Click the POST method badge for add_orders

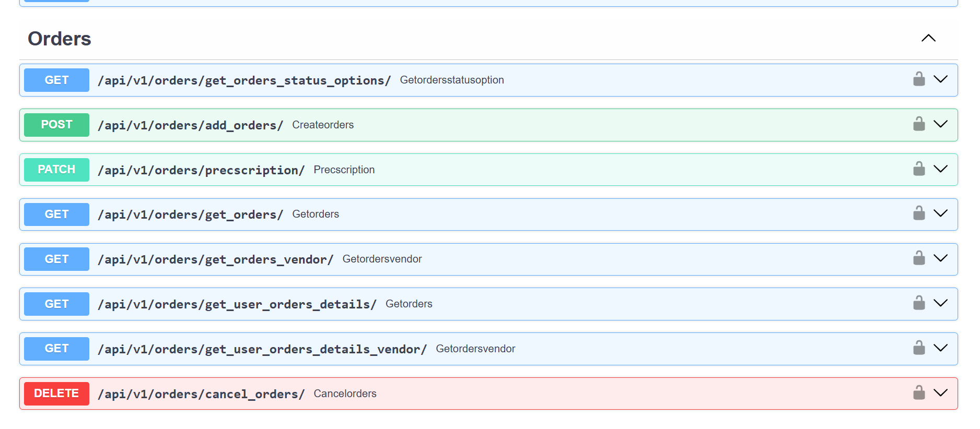[56, 125]
